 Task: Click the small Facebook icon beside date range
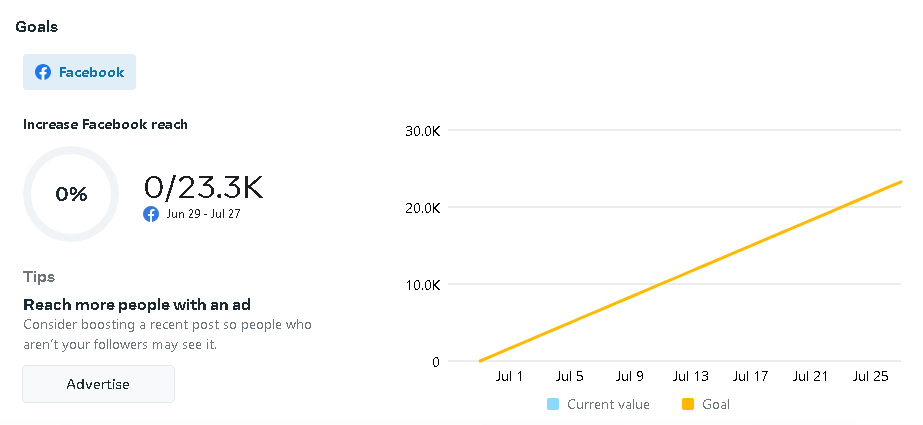pos(151,214)
